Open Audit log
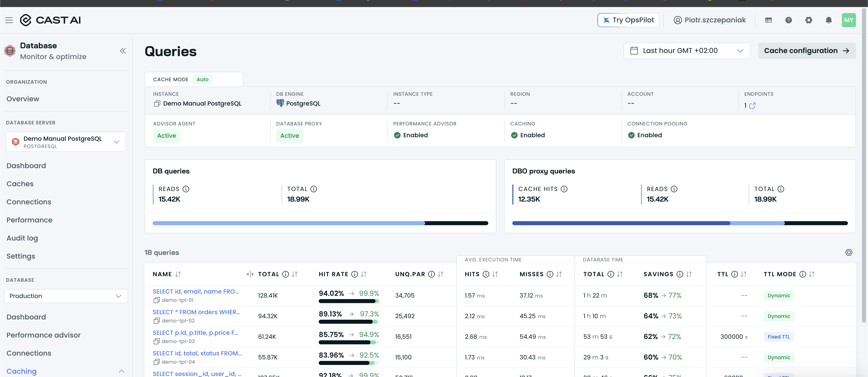The height and width of the screenshot is (377, 868). (22, 238)
